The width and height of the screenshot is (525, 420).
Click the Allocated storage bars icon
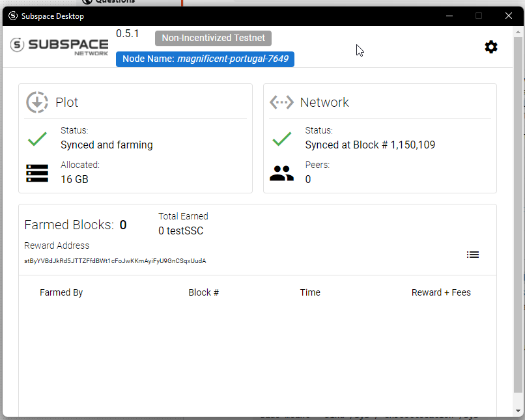point(37,173)
